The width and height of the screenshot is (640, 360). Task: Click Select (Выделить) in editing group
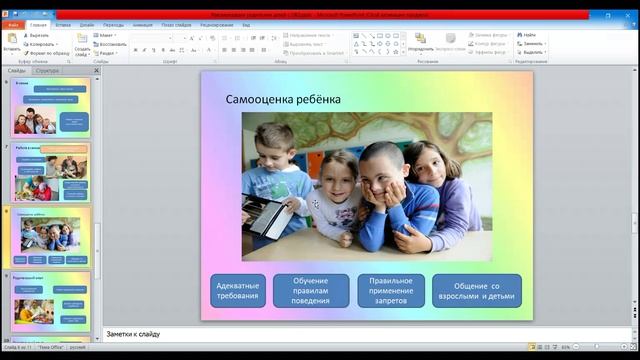pyautogui.click(x=531, y=52)
